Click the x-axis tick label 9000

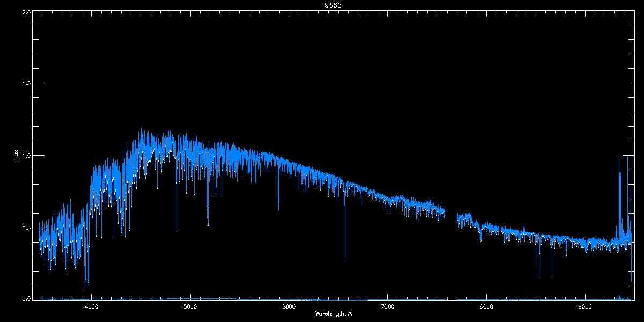[585, 307]
